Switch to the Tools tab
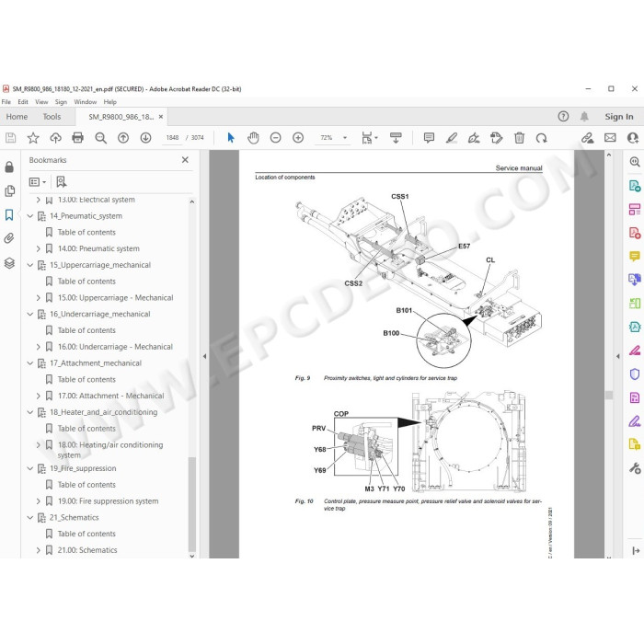This screenshot has height=644, width=644. [52, 117]
